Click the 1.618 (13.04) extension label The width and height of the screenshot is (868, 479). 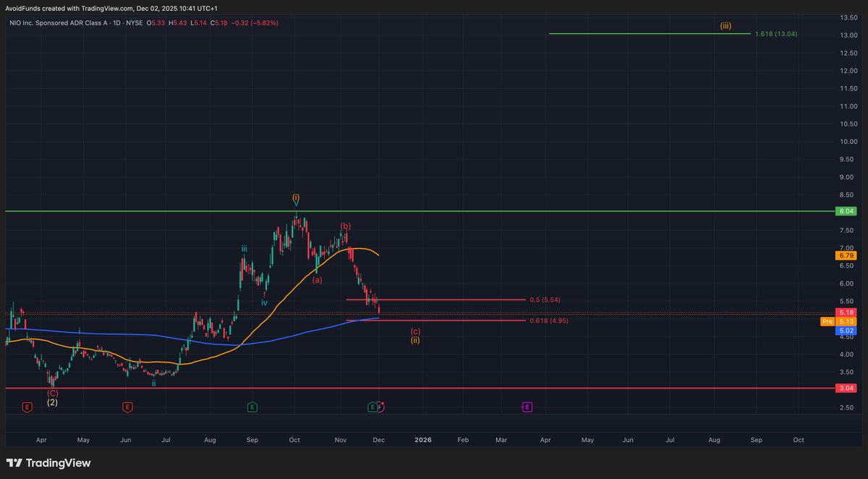click(x=776, y=34)
